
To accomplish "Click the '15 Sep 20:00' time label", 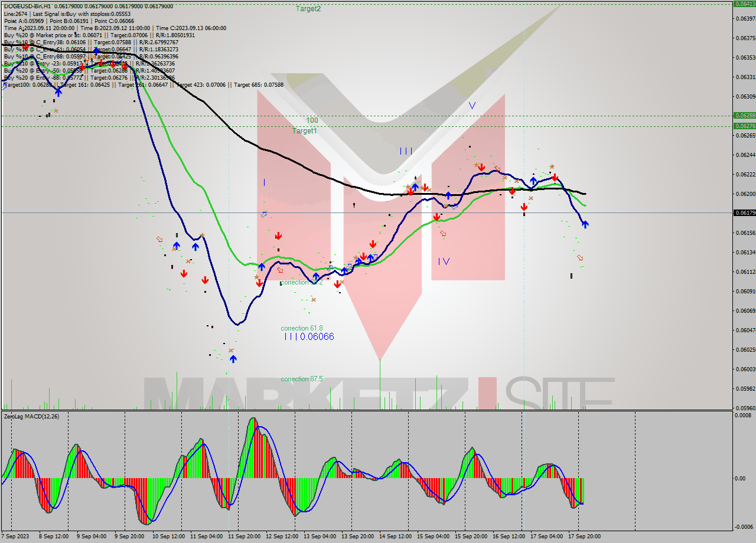I will pos(471,537).
